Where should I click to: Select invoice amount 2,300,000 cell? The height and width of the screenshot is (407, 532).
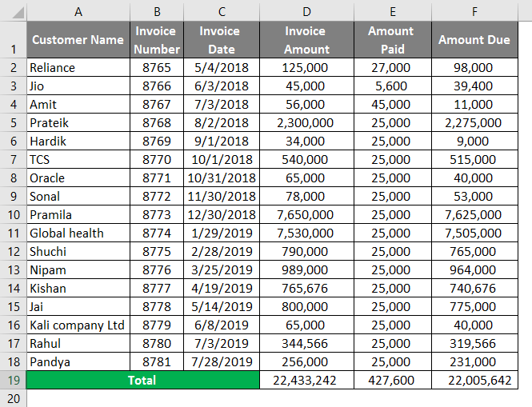click(x=306, y=123)
